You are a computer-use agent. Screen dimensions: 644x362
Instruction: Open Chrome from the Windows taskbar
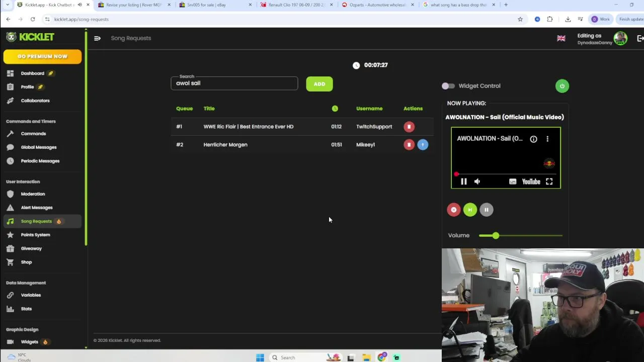[382, 357]
